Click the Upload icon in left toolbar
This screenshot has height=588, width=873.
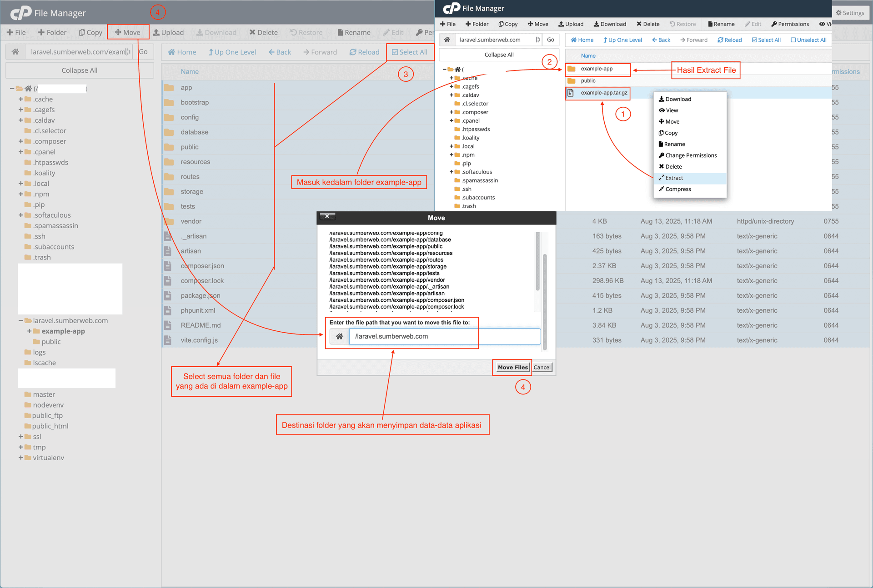(x=156, y=32)
